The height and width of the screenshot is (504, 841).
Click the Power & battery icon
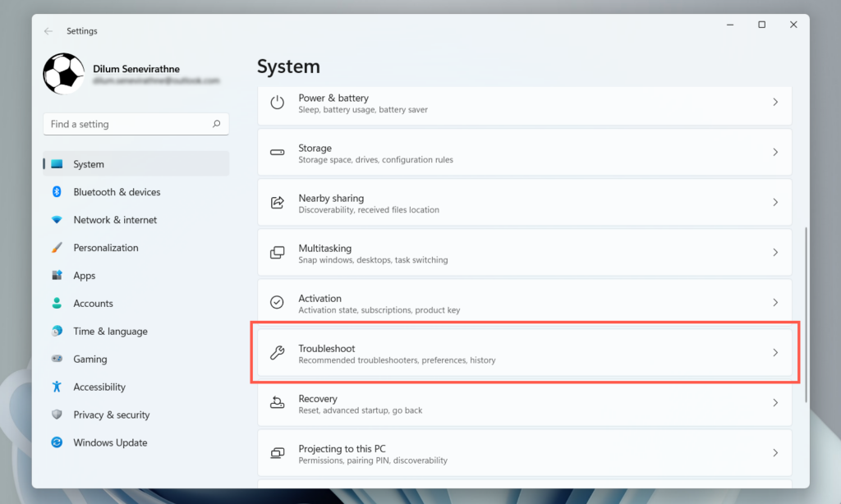pyautogui.click(x=278, y=103)
